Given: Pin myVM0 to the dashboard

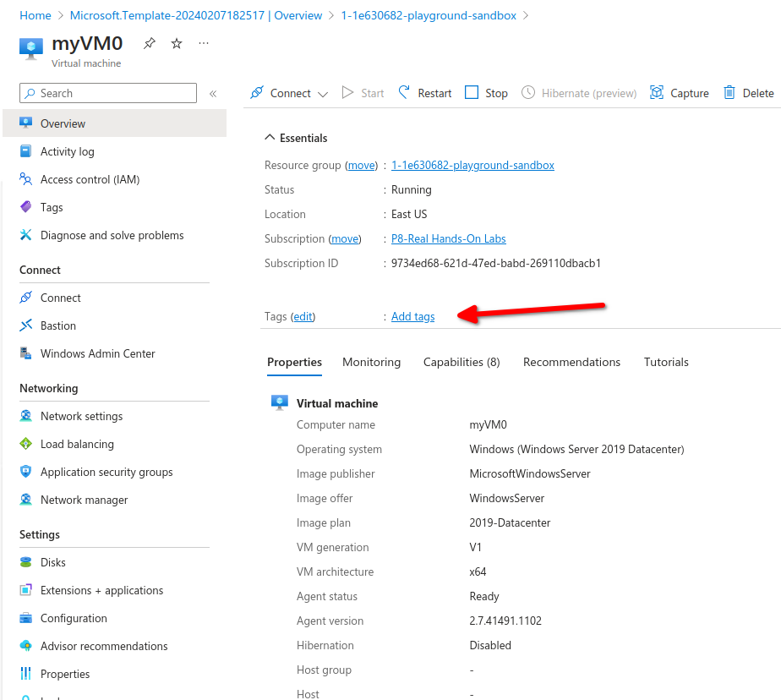Looking at the screenshot, I should click(150, 44).
